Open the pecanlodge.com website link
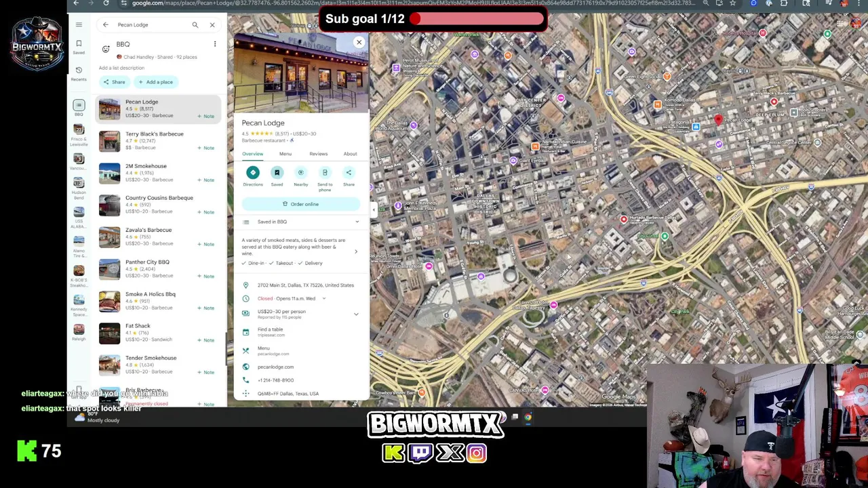Viewport: 868px width, 488px height. coord(275,367)
